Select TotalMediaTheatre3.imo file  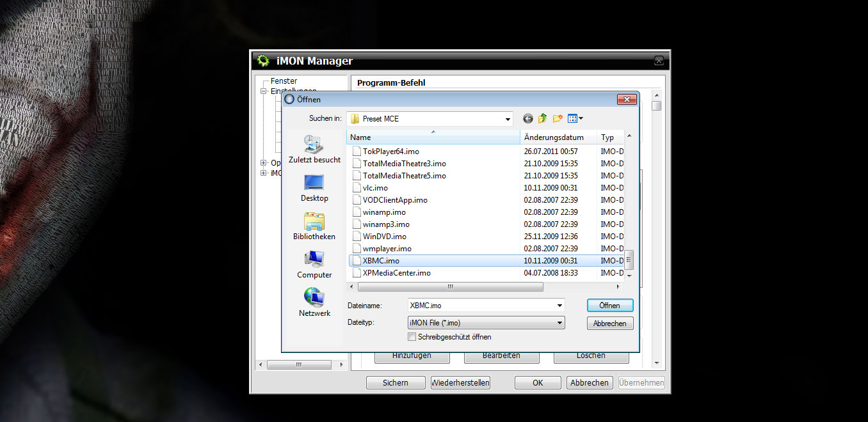[404, 164]
